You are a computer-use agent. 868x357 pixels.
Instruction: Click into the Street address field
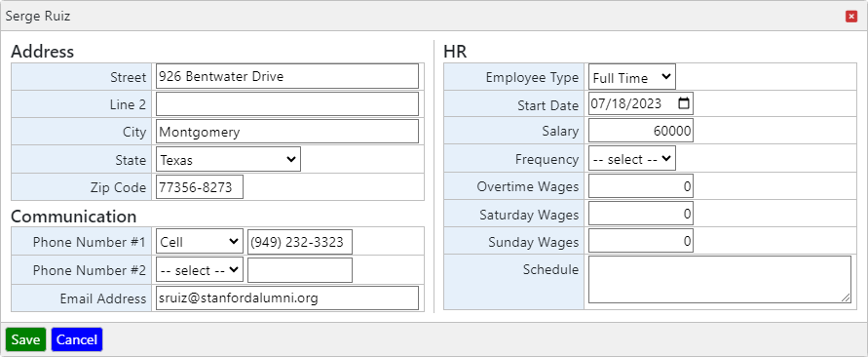pyautogui.click(x=287, y=76)
